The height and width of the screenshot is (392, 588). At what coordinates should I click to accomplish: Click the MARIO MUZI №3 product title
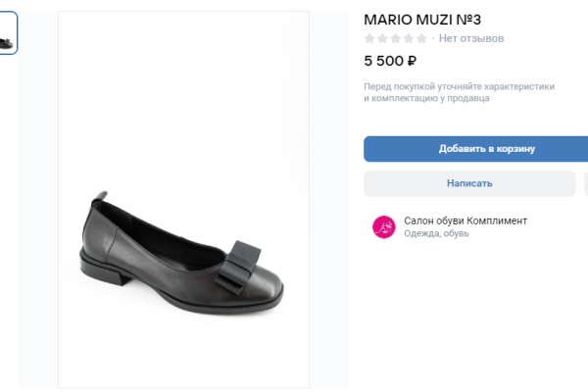pyautogui.click(x=422, y=19)
